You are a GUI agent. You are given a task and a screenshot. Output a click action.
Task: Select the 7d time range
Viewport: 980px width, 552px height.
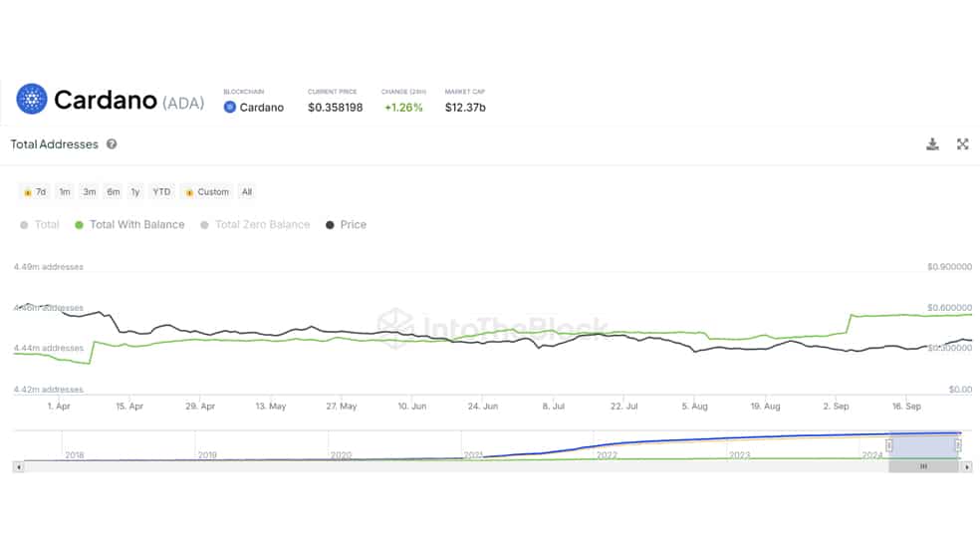(x=35, y=192)
